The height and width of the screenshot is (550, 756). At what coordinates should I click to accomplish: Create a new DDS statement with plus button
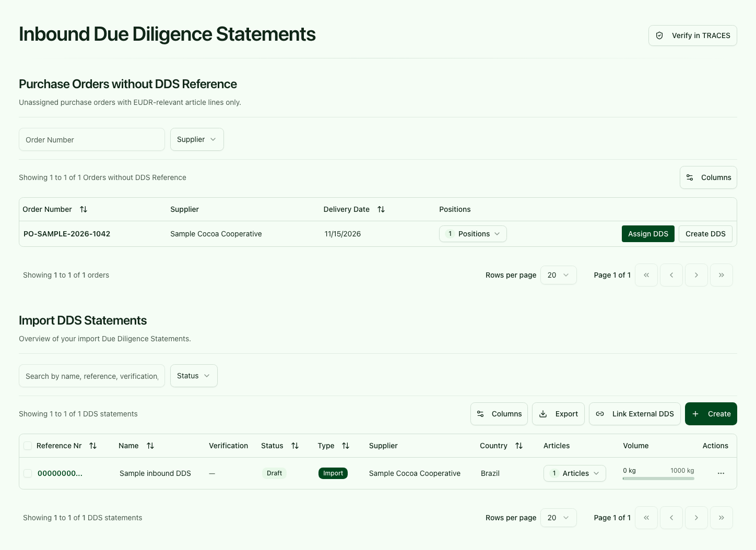pyautogui.click(x=711, y=414)
